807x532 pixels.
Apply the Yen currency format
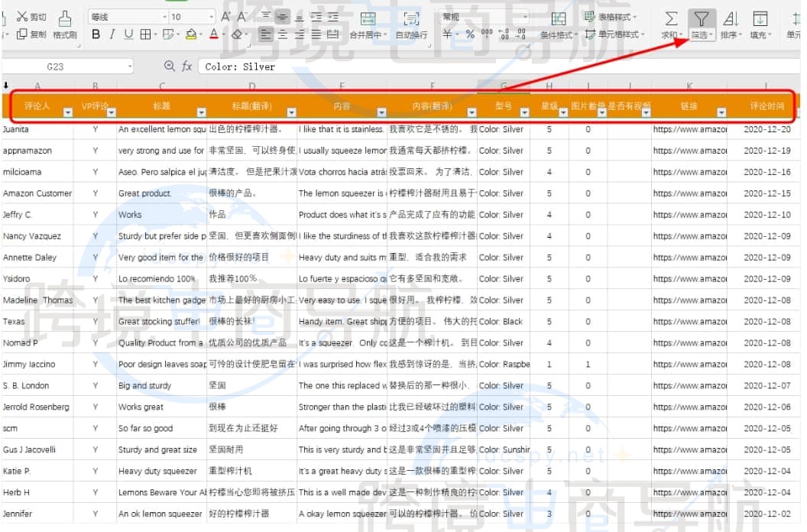[447, 34]
